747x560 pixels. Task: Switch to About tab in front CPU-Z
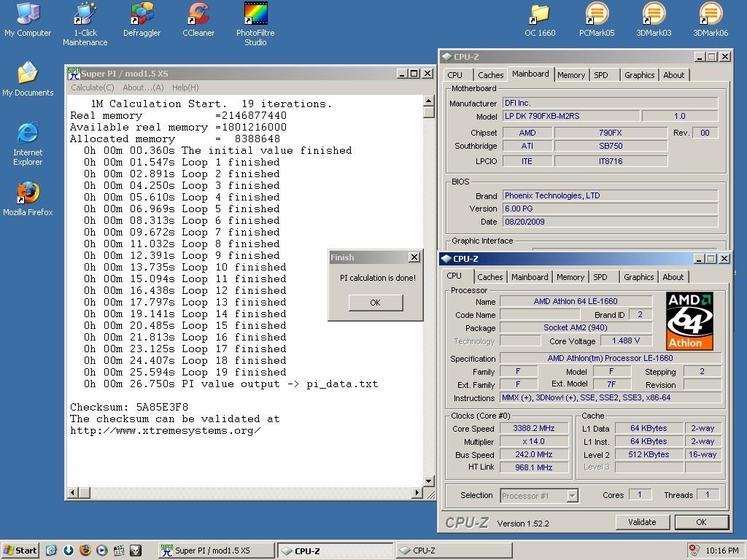pyautogui.click(x=673, y=277)
